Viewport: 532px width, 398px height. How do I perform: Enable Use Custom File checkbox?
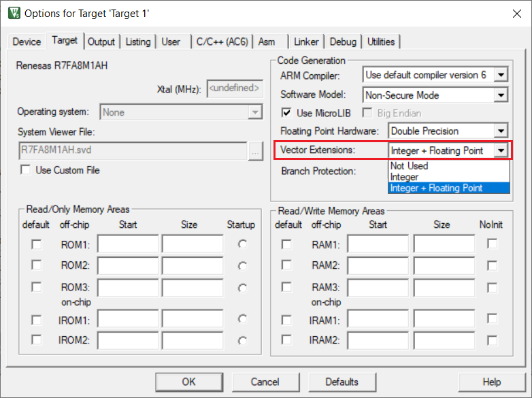click(25, 169)
